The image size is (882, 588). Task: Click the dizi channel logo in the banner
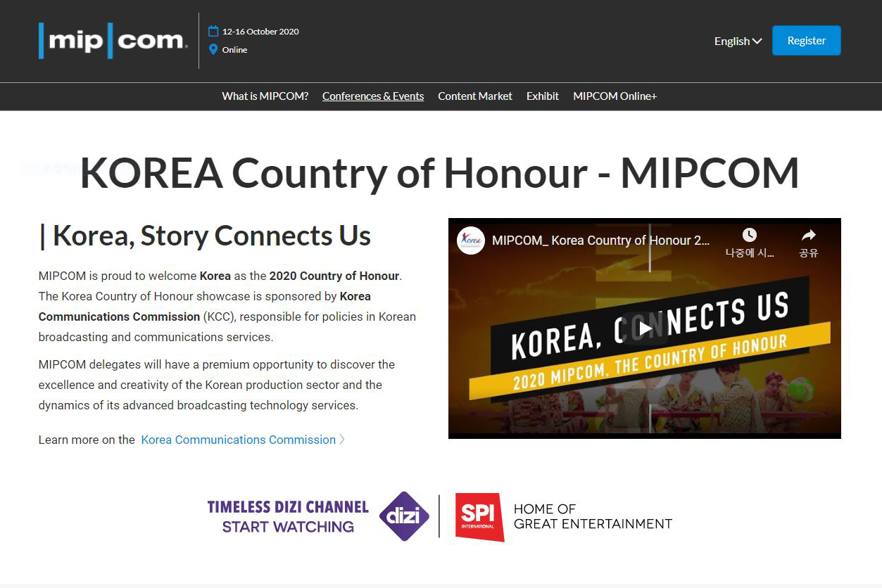click(x=405, y=516)
